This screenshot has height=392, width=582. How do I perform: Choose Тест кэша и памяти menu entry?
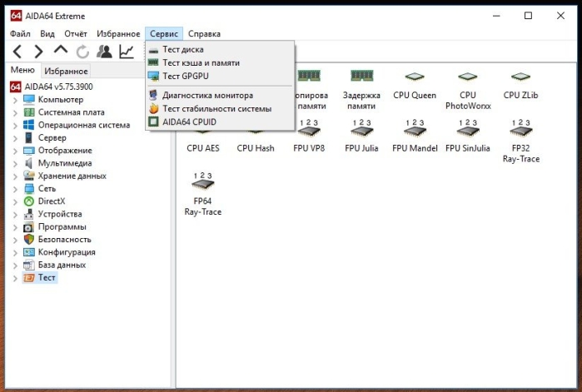pos(220,62)
